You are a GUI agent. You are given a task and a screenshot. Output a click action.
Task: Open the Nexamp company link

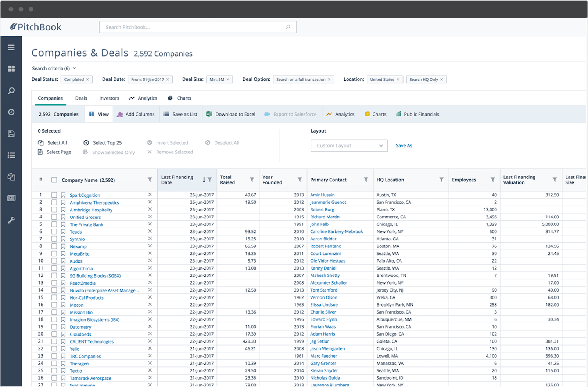(78, 246)
